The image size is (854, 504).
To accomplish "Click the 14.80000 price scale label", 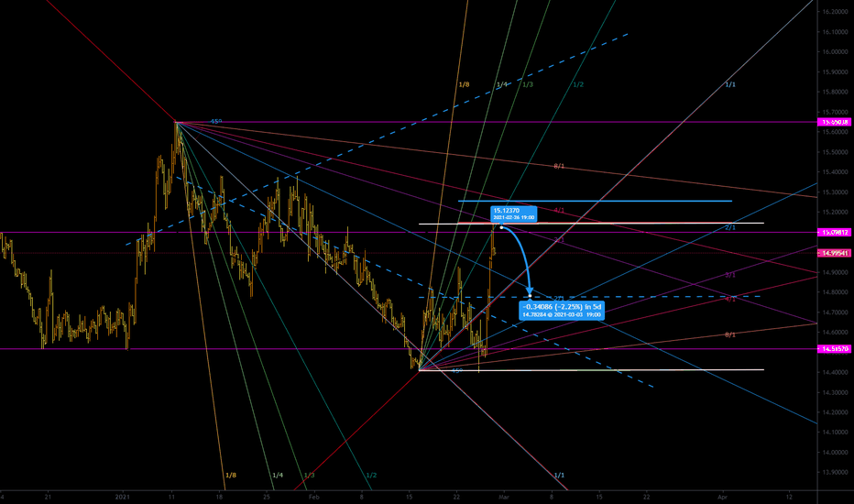I will (x=836, y=292).
